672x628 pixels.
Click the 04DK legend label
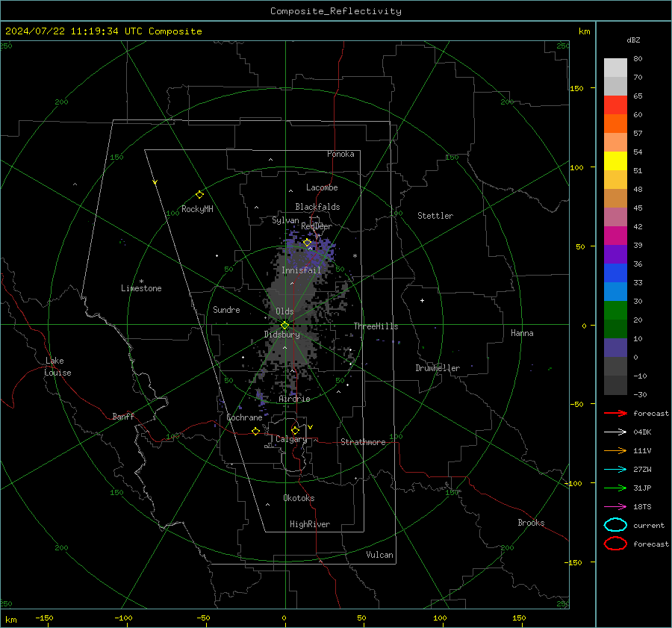coord(642,432)
